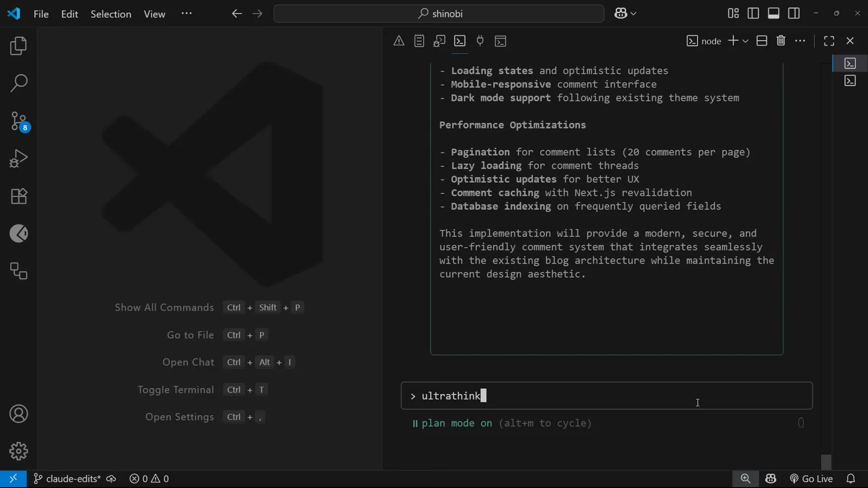Kill the terminal with trash icon
The width and height of the screenshot is (868, 488).
(781, 41)
